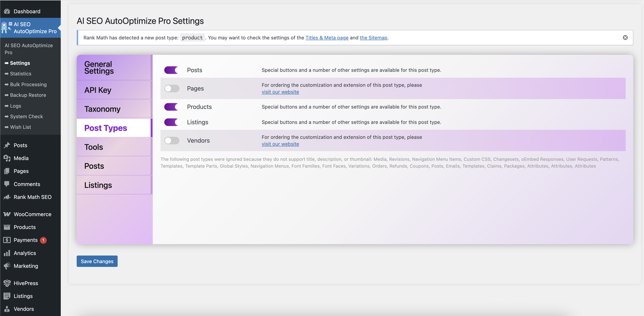Click the Comments speech bubble icon
The height and width of the screenshot is (316, 644).
pos(7,184)
